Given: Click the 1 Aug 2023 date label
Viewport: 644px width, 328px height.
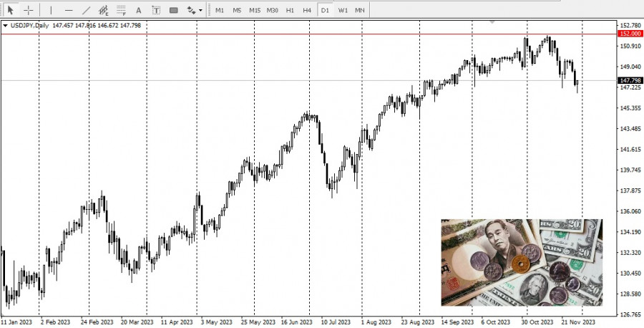Looking at the screenshot, I should [376, 322].
